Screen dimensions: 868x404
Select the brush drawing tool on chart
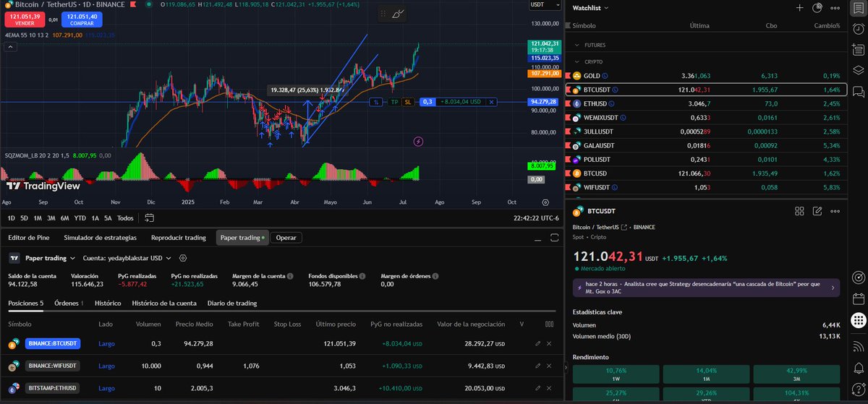click(x=398, y=14)
